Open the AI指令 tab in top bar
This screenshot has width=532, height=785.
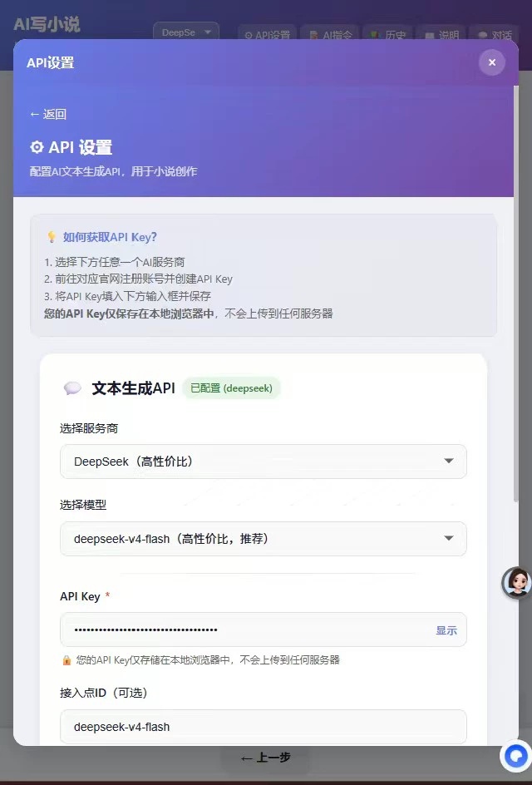330,34
